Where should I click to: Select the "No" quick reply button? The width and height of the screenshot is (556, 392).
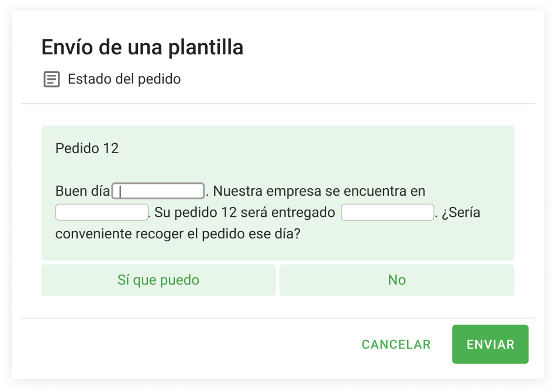click(x=397, y=280)
